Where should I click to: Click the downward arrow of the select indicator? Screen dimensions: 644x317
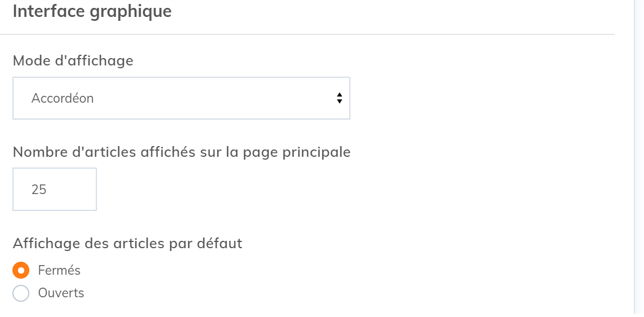[339, 102]
